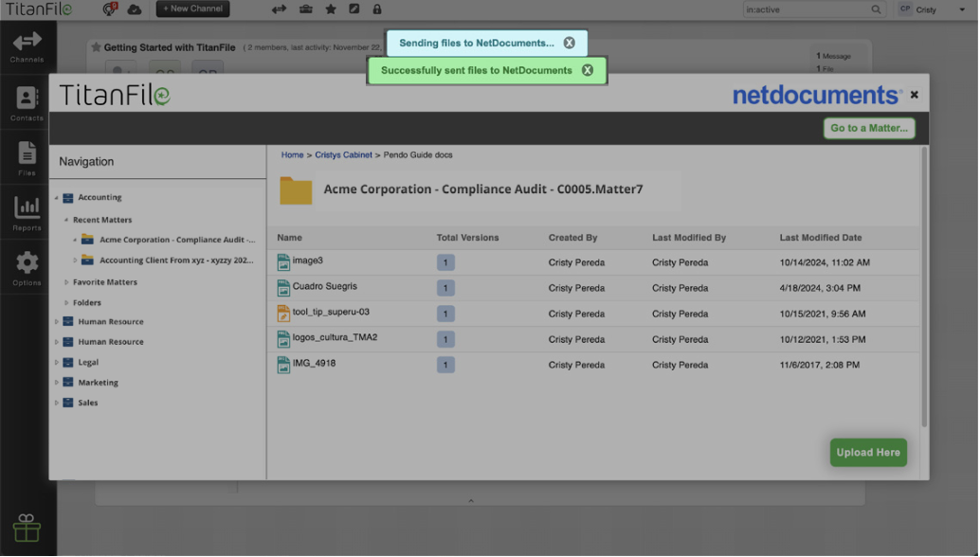Expand the Legal cabinet node
The image size is (980, 557).
(56, 363)
